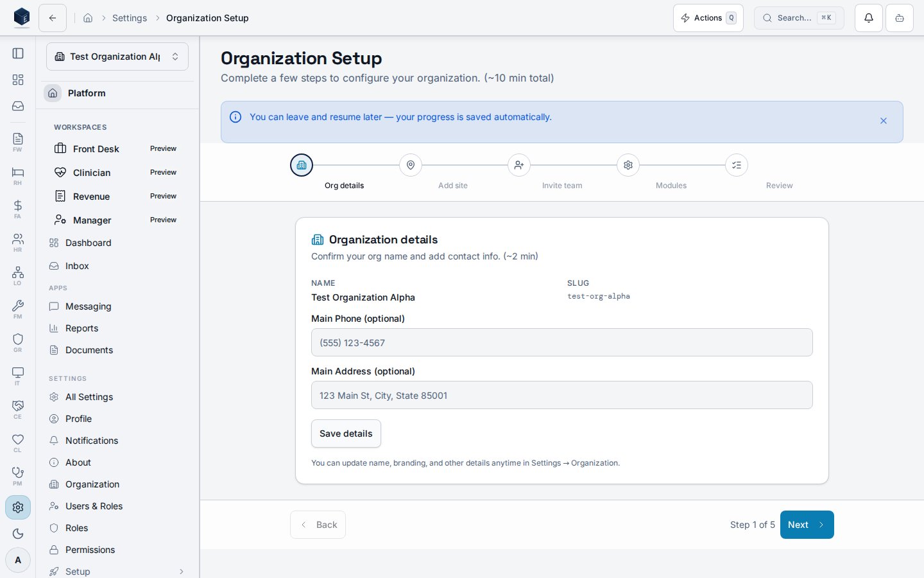Open the HR people module icon

(18, 242)
